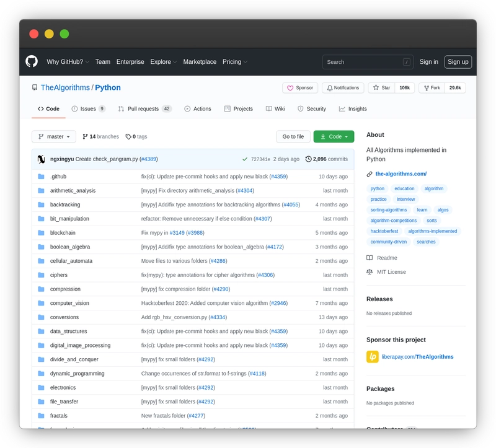Click ngxingyu's avatar icon
The width and height of the screenshot is (496, 448).
pos(41,159)
